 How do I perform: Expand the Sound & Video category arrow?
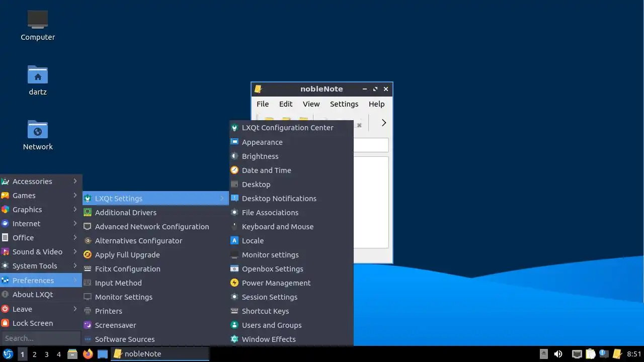pyautogui.click(x=75, y=251)
